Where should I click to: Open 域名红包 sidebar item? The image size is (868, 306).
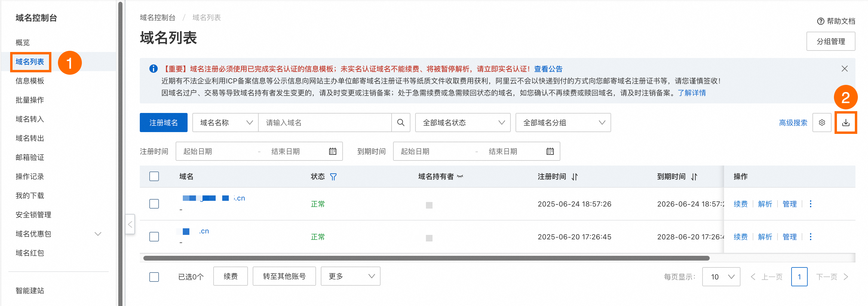click(30, 253)
